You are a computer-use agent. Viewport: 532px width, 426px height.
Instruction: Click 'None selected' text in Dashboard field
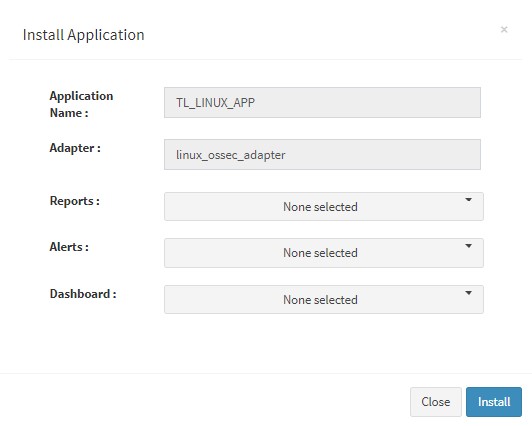tap(320, 300)
